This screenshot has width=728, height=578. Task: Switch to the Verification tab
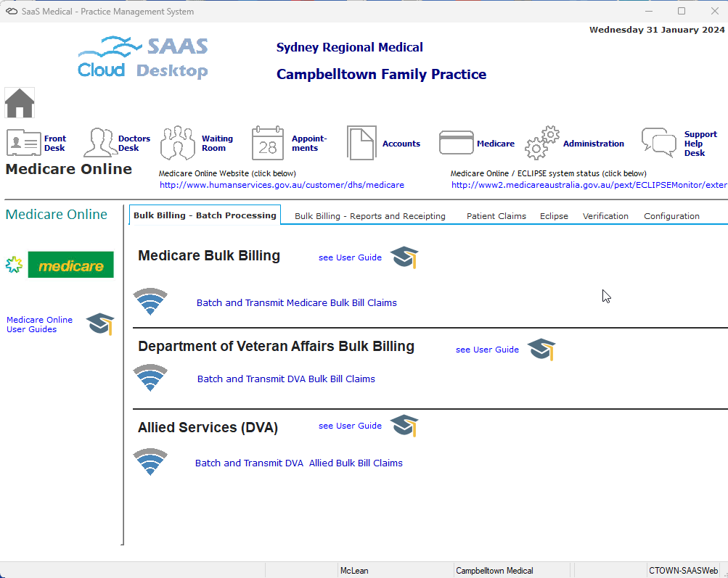tap(605, 216)
